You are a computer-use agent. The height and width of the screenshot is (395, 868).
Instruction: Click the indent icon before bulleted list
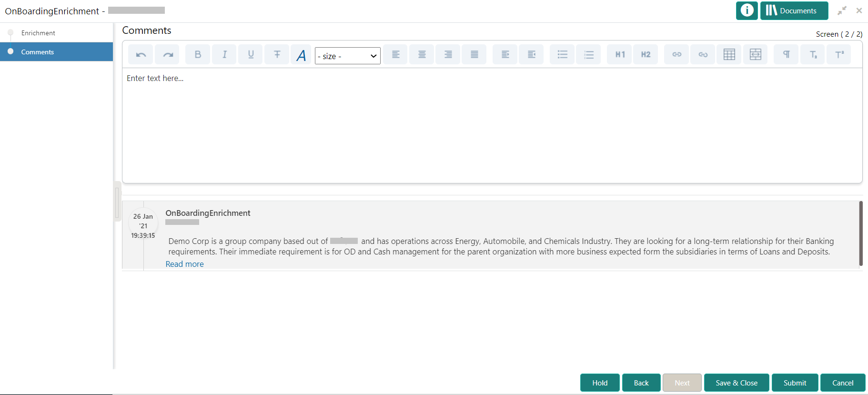tap(531, 54)
